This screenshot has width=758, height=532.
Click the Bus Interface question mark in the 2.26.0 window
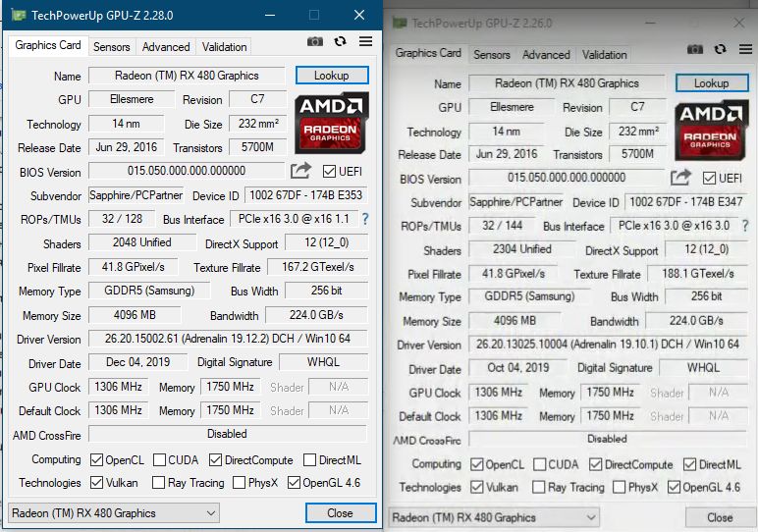click(x=745, y=226)
